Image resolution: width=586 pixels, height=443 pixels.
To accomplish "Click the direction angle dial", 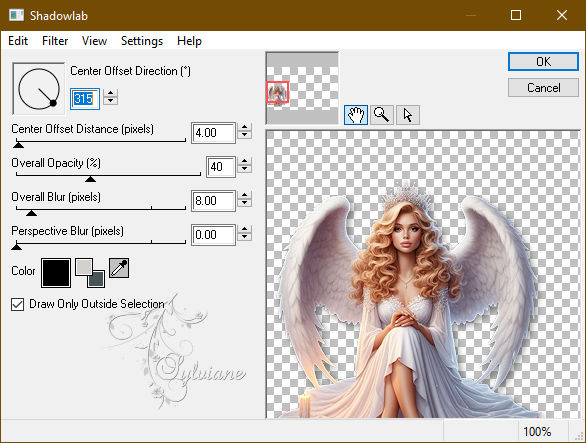I will point(38,88).
